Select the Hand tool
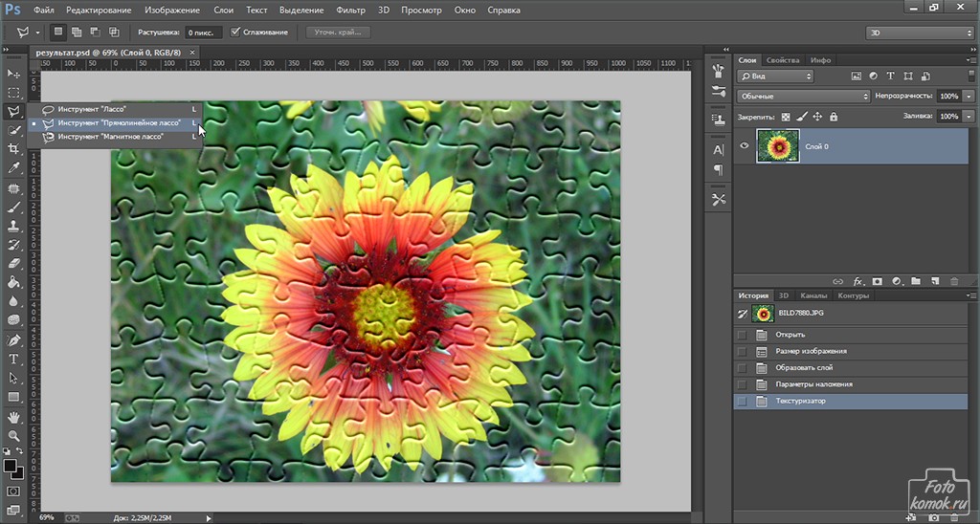Viewport: 980px width, 524px height. (x=13, y=417)
